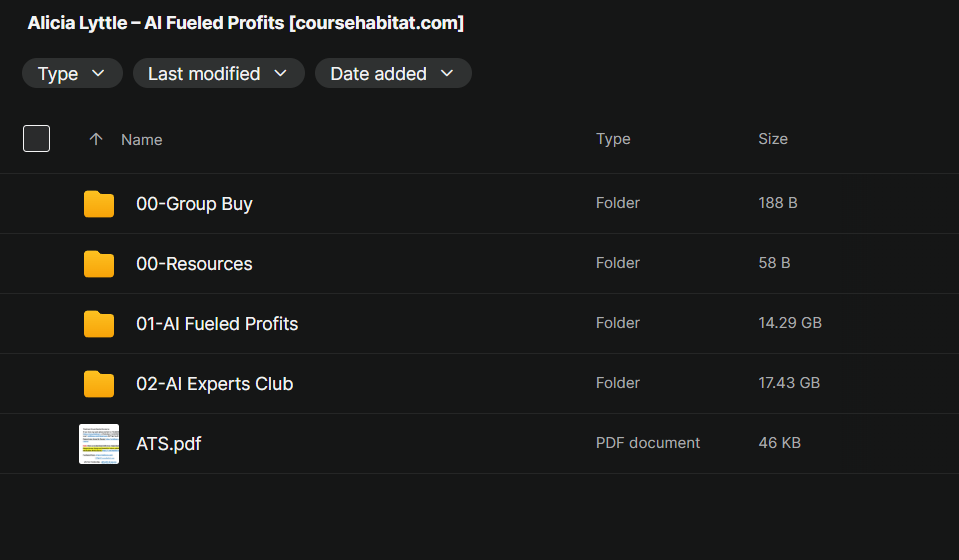This screenshot has width=959, height=560.
Task: Toggle sort direction arrow beside Name
Action: pos(95,139)
